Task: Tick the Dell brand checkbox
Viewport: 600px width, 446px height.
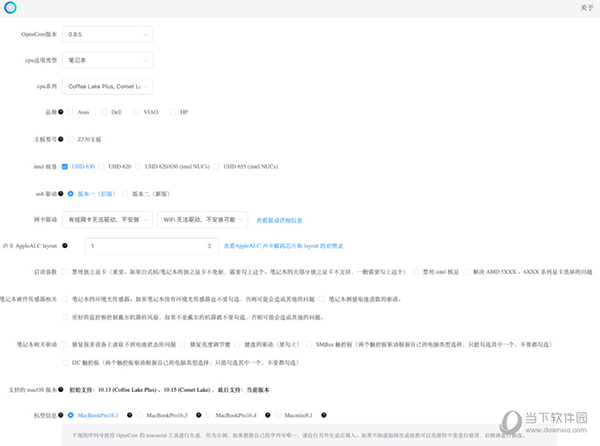Action: pyautogui.click(x=104, y=112)
